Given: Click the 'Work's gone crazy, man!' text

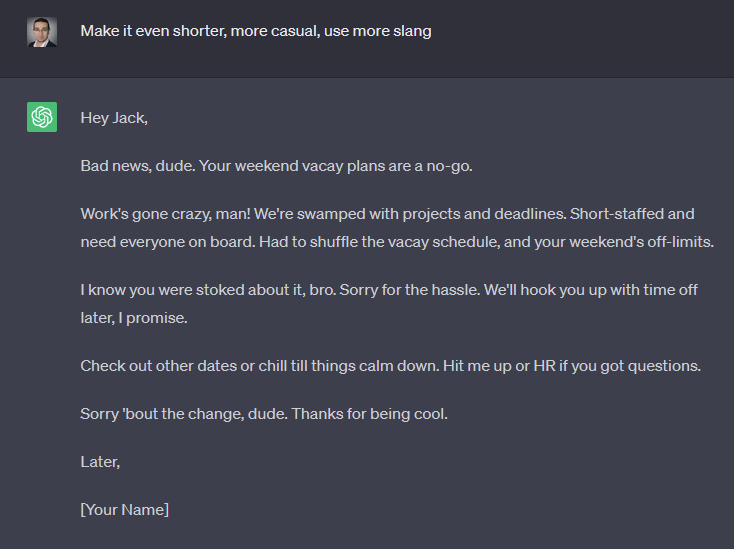Looking at the screenshot, I should 165,214.
